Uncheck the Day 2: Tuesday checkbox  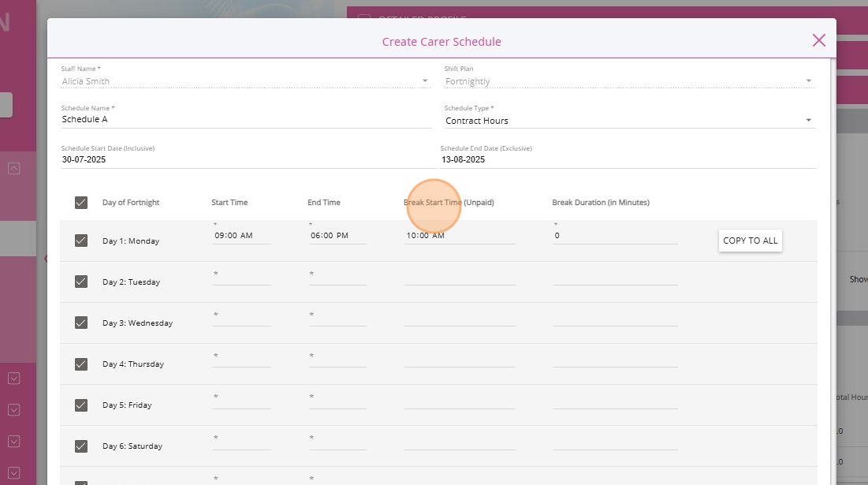tap(81, 282)
